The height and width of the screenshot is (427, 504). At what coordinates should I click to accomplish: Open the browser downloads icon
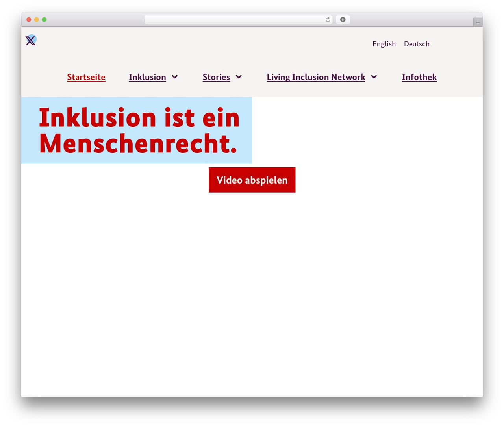343,20
